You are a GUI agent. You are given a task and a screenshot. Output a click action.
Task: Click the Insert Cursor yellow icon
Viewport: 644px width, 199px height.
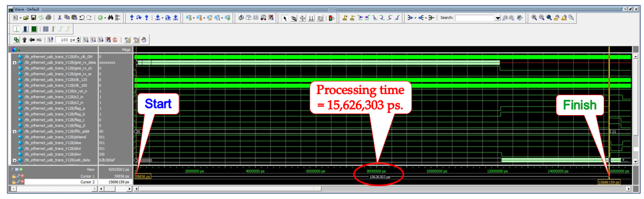coord(345,17)
